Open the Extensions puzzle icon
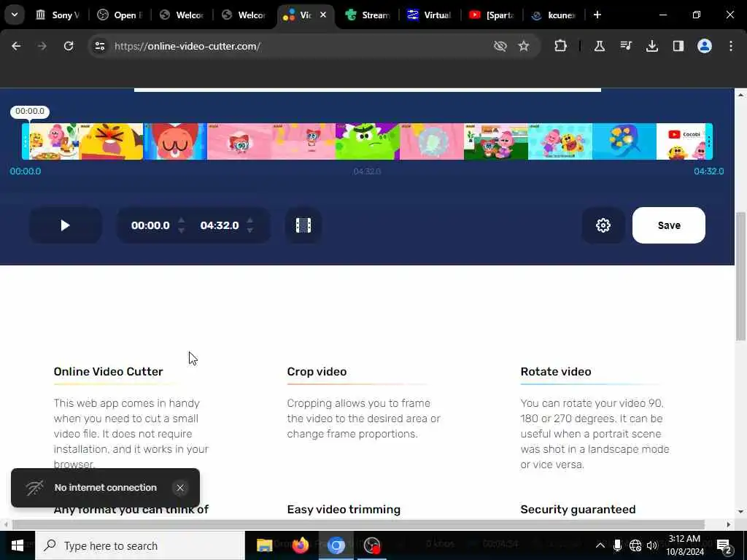Screen dimensions: 747x560 [x=561, y=46]
